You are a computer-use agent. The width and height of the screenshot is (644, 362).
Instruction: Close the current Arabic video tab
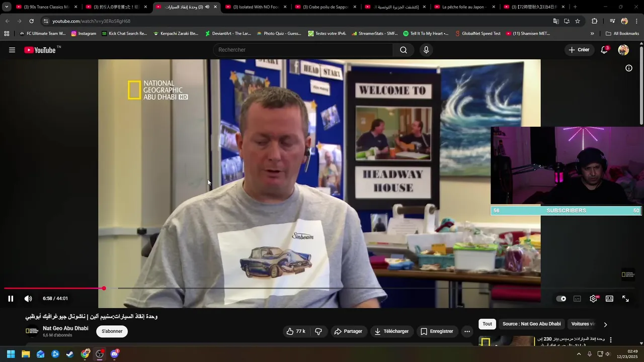(215, 7)
